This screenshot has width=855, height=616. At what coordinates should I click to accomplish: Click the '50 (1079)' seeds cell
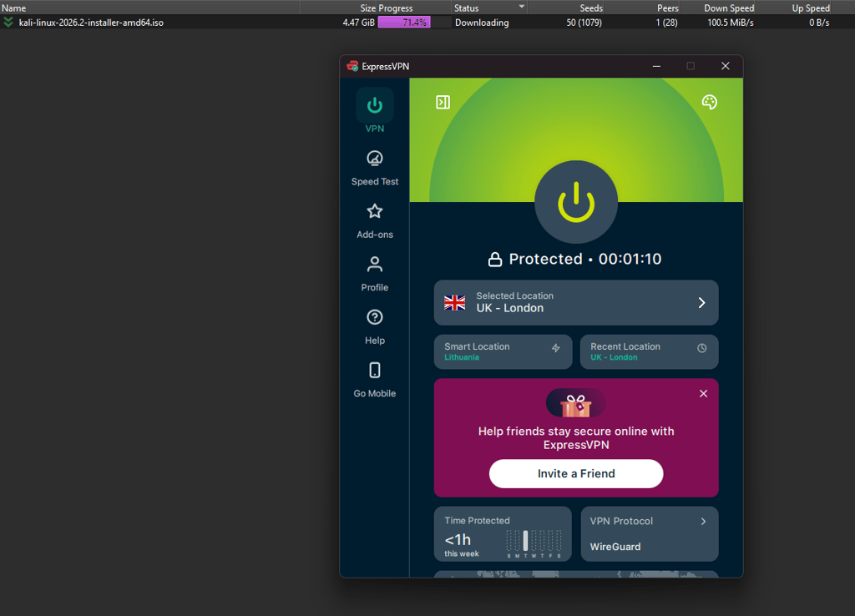pos(584,23)
